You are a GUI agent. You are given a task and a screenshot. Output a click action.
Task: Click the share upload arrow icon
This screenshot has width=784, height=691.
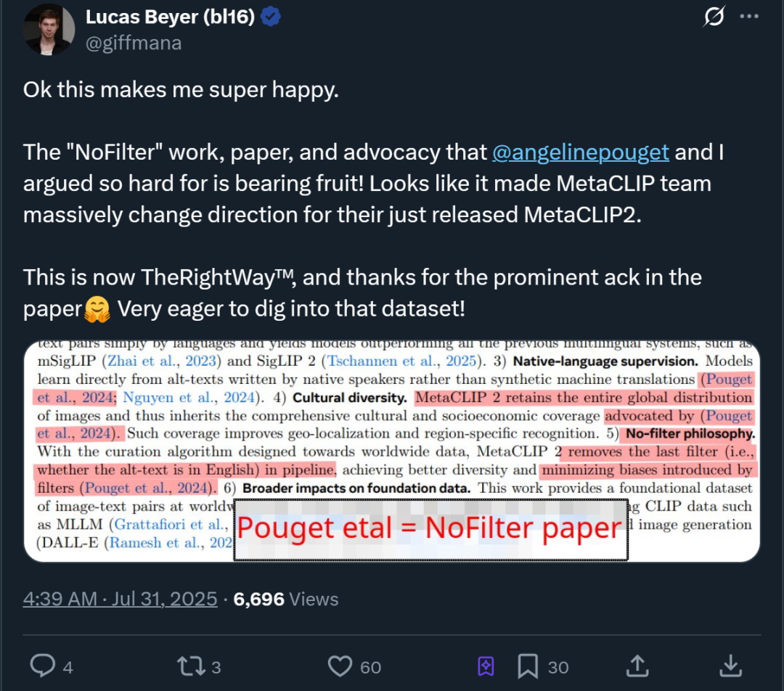pyautogui.click(x=637, y=666)
